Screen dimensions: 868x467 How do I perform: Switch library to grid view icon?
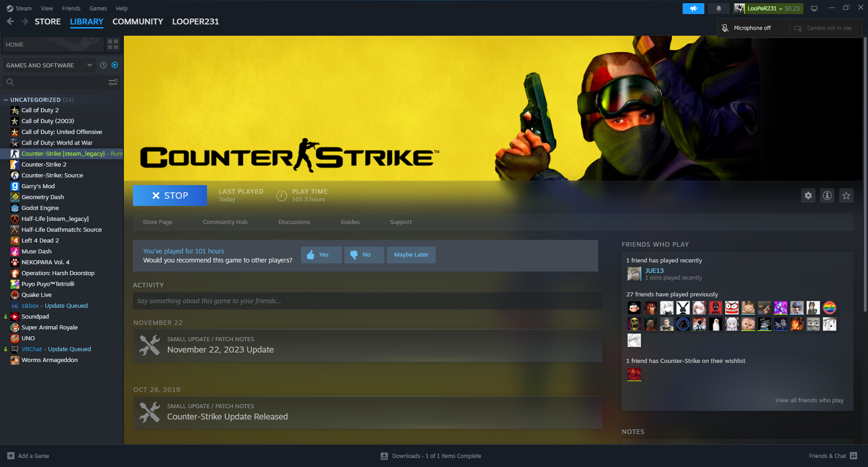113,44
